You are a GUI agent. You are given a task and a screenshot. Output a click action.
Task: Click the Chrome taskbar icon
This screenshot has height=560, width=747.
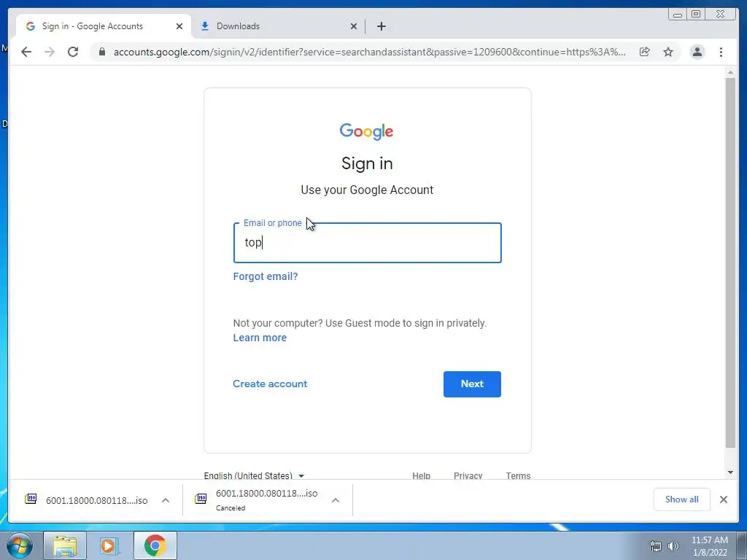(x=155, y=545)
